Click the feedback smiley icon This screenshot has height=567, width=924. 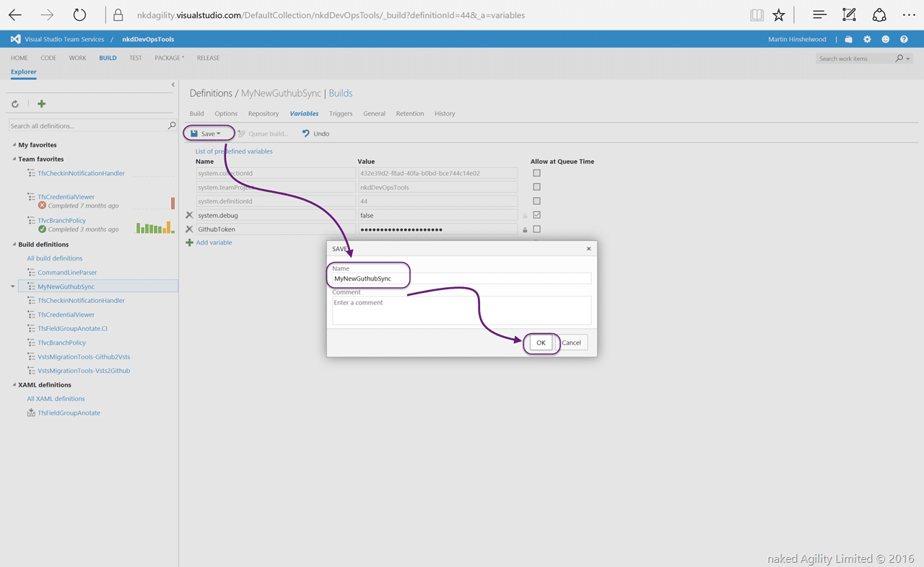886,39
